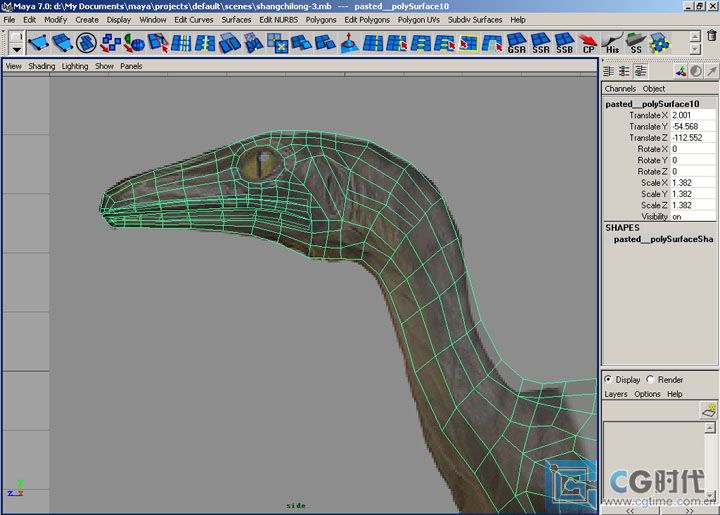This screenshot has width=720, height=515.
Task: Select the Cut Faces tool shelf icon
Action: click(x=158, y=44)
